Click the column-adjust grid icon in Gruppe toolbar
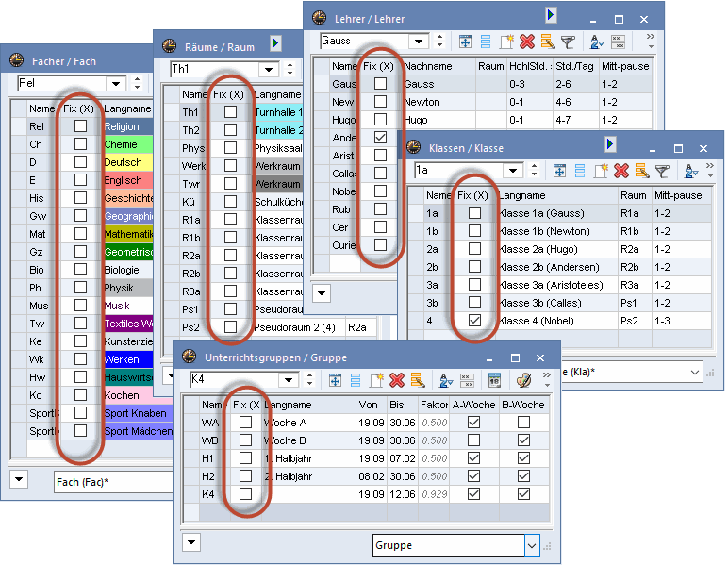This screenshot has width=728, height=565. tap(335, 380)
